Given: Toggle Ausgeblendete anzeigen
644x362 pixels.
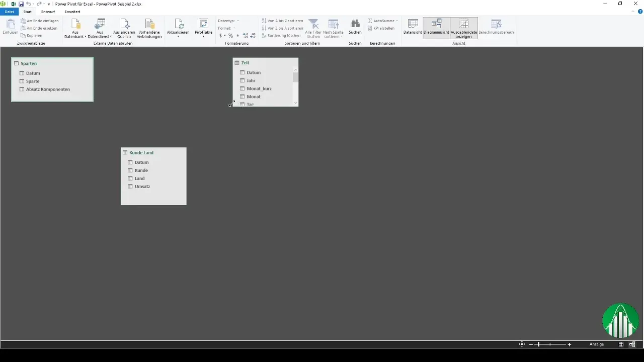Looking at the screenshot, I should click(x=464, y=28).
